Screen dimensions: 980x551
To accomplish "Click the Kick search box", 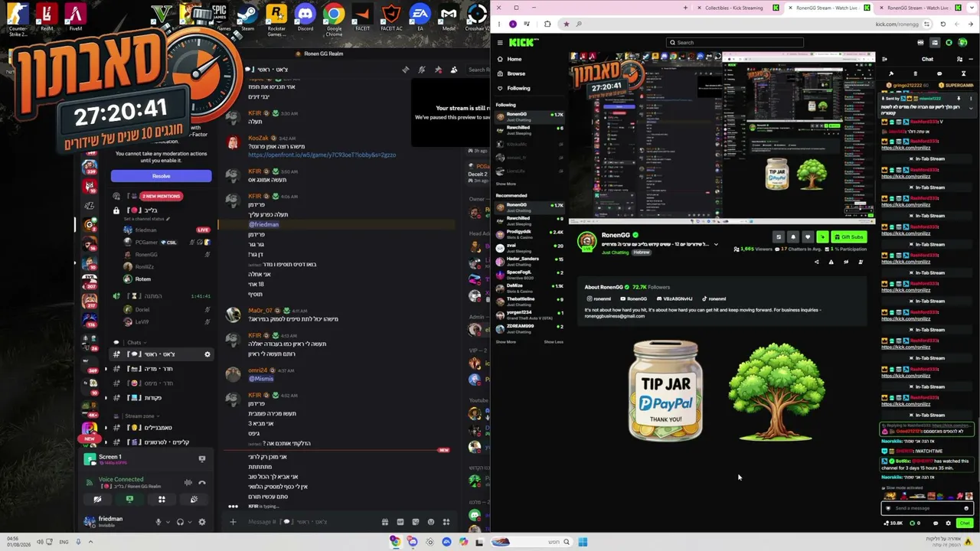I will click(735, 43).
